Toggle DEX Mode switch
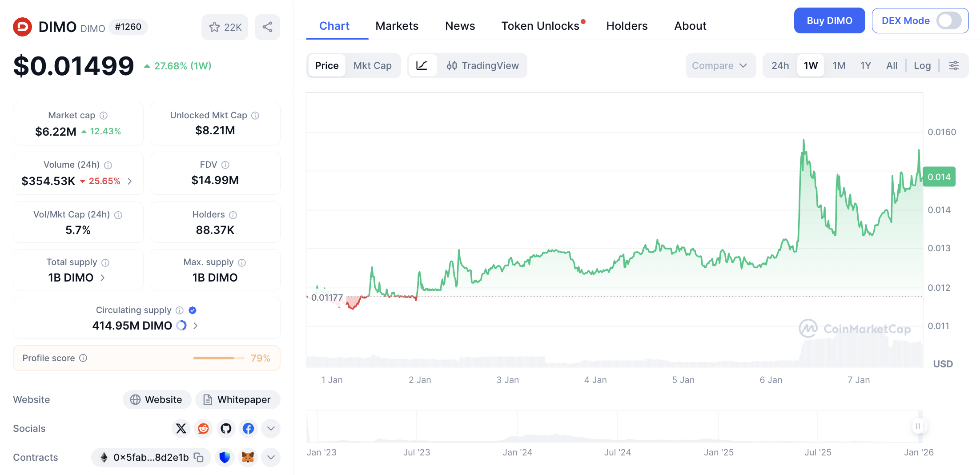 [x=948, y=20]
